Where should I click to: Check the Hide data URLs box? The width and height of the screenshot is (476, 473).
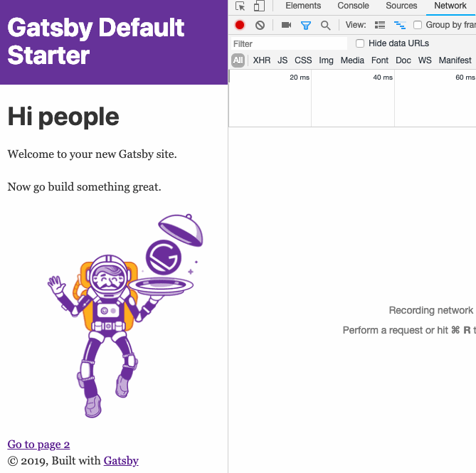(x=360, y=43)
